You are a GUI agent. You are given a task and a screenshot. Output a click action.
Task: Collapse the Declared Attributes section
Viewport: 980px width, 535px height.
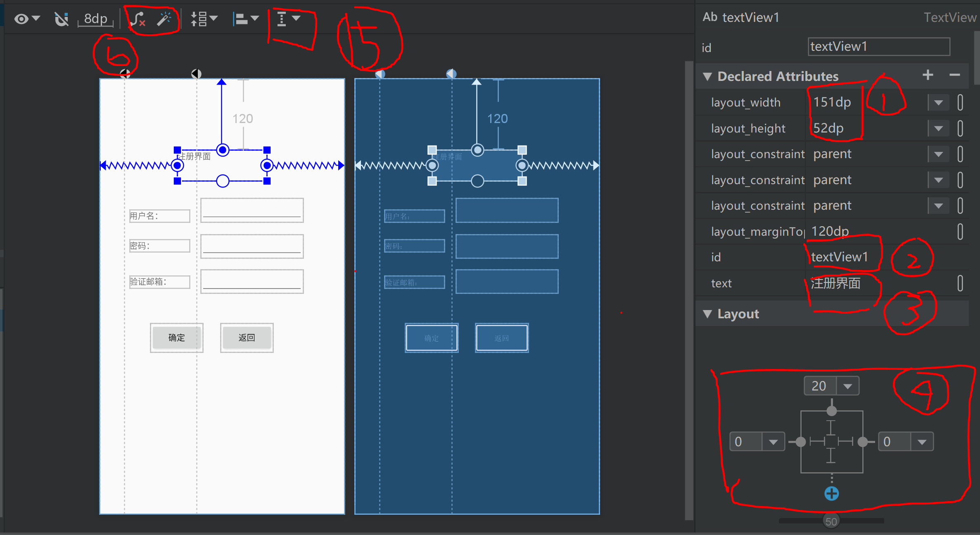708,76
